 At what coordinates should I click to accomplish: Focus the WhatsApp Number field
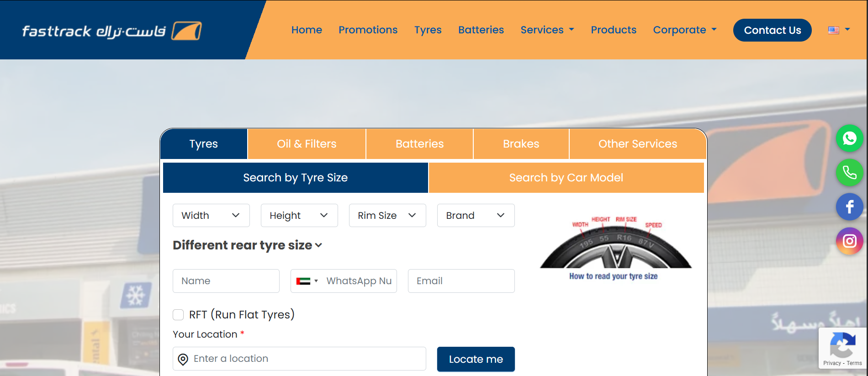click(359, 281)
